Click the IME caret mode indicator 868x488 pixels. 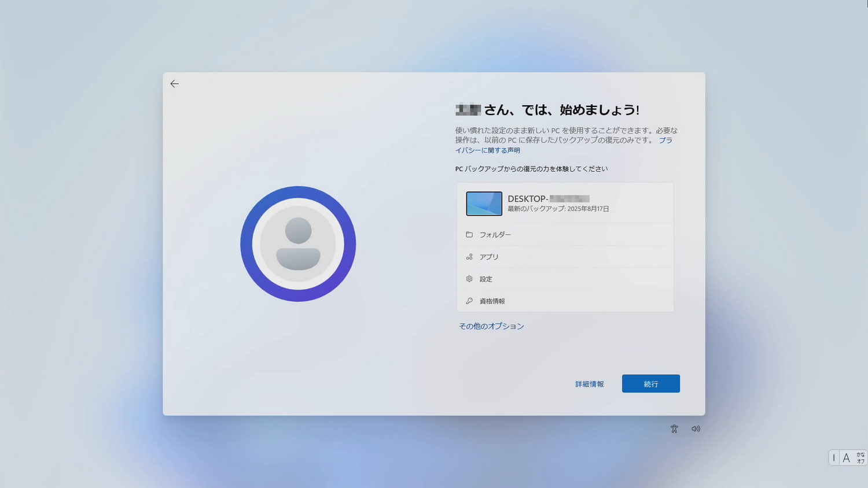click(834, 457)
